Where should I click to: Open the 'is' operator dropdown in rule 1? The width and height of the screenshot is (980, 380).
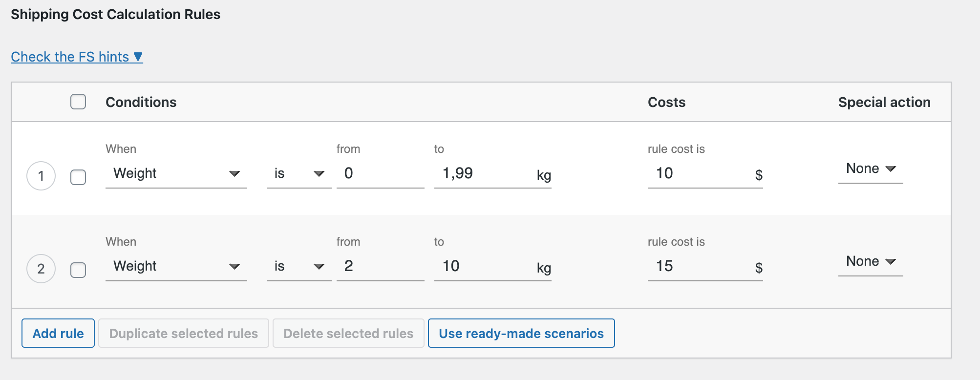298,174
